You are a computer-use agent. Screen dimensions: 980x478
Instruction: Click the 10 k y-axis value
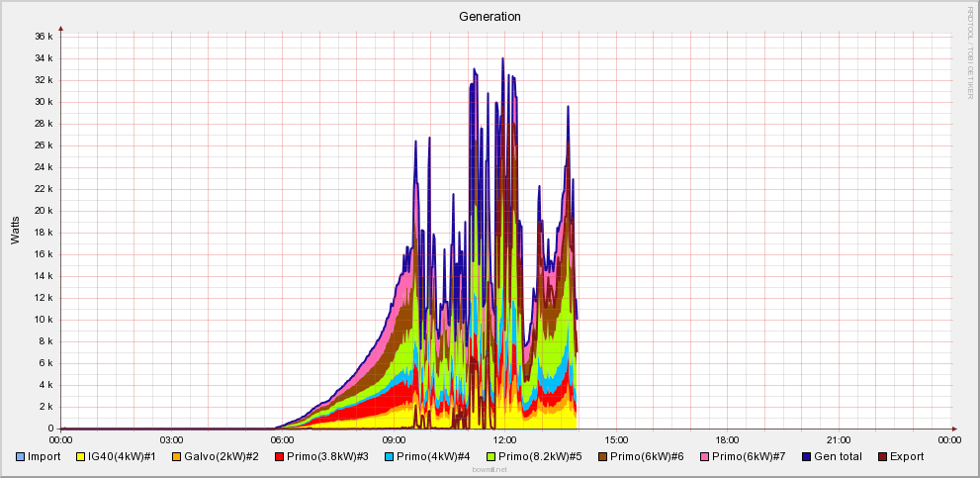coord(45,320)
